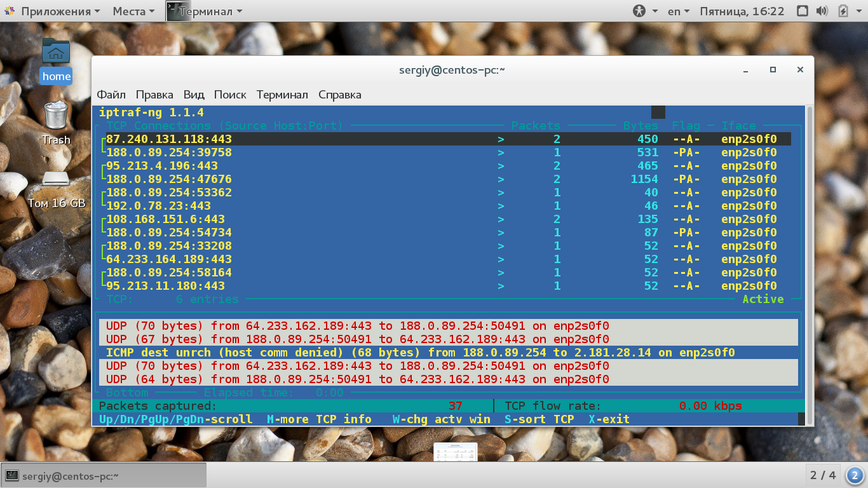
Task: Open the en keyboard layout dropdown
Action: [x=679, y=11]
